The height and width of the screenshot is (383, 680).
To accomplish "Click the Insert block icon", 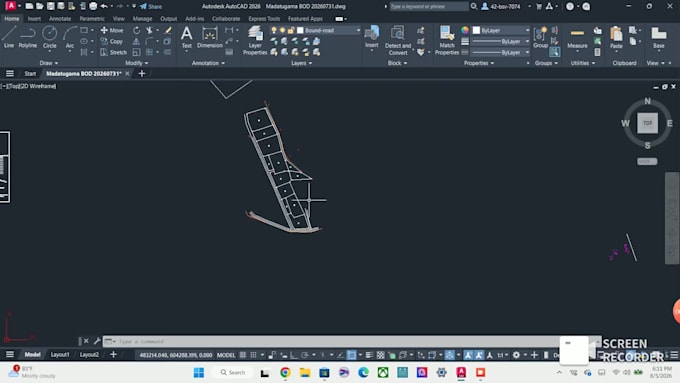I will click(371, 37).
